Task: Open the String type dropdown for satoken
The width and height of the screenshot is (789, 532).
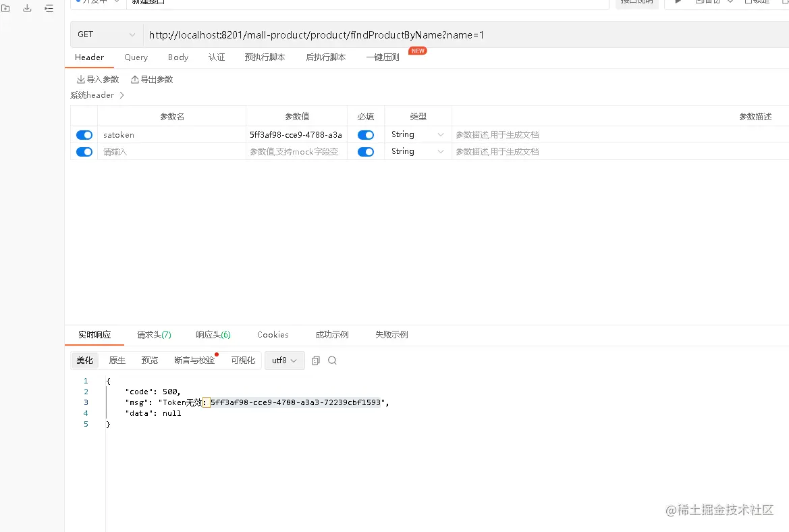Action: [x=417, y=134]
